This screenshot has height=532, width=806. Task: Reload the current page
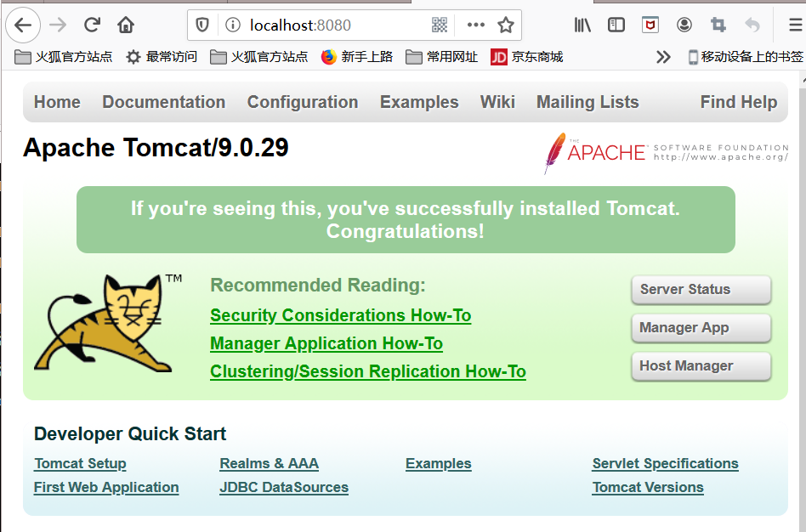pos(92,25)
